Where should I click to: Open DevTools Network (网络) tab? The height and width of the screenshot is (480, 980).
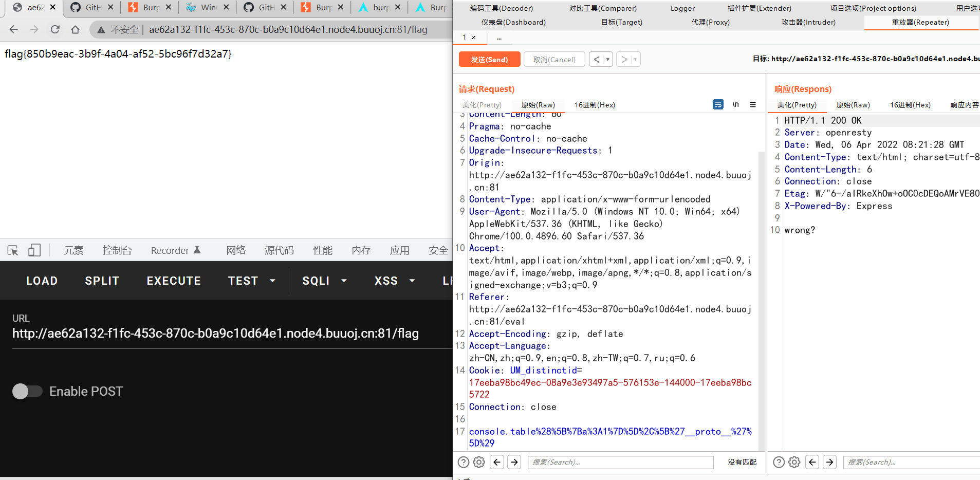[x=236, y=250]
